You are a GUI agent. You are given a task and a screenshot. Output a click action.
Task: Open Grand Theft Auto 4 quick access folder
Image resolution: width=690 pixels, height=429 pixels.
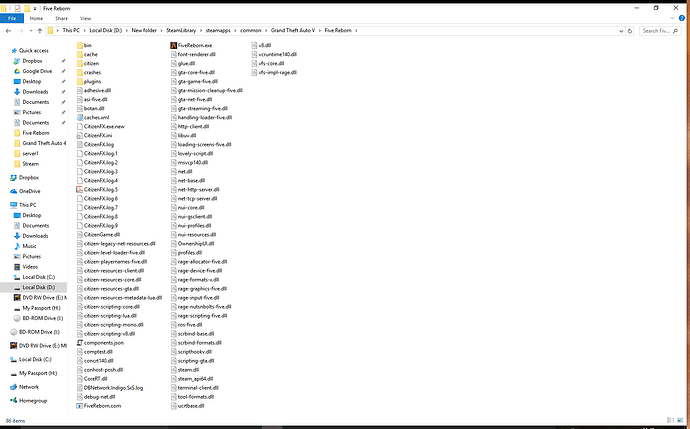click(x=40, y=143)
